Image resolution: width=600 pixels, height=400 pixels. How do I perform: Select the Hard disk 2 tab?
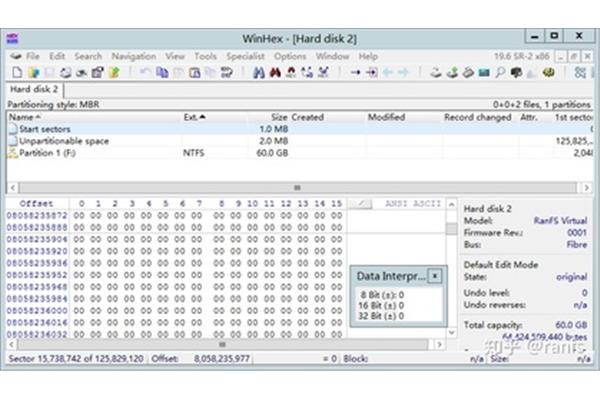[x=34, y=90]
